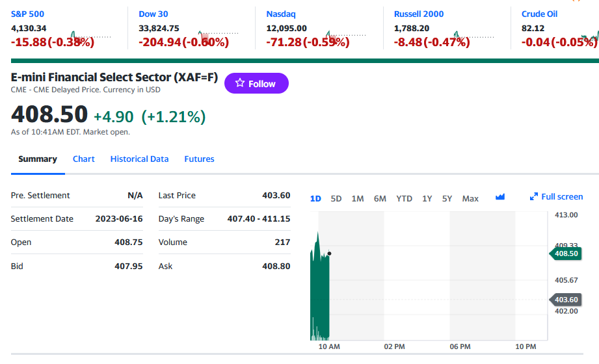Viewport: 599px width, 364px height.
Task: Click the 10 AM time axis label
Action: click(329, 347)
